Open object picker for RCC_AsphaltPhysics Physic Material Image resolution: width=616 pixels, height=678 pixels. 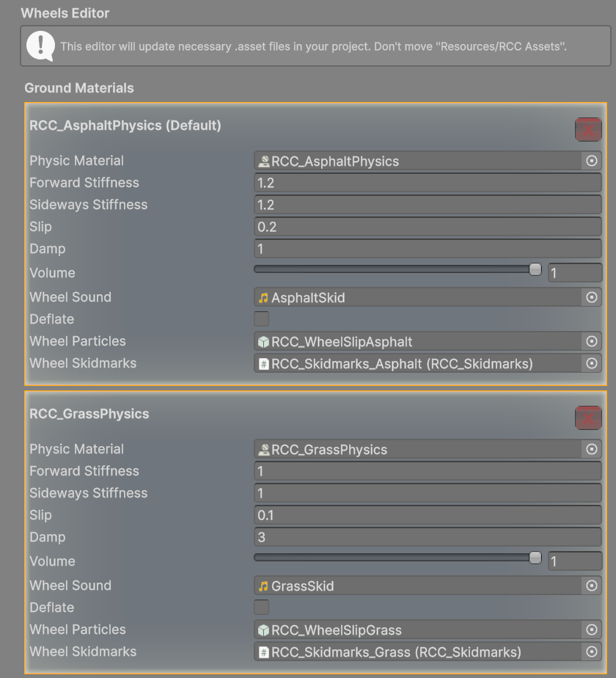[x=591, y=161]
